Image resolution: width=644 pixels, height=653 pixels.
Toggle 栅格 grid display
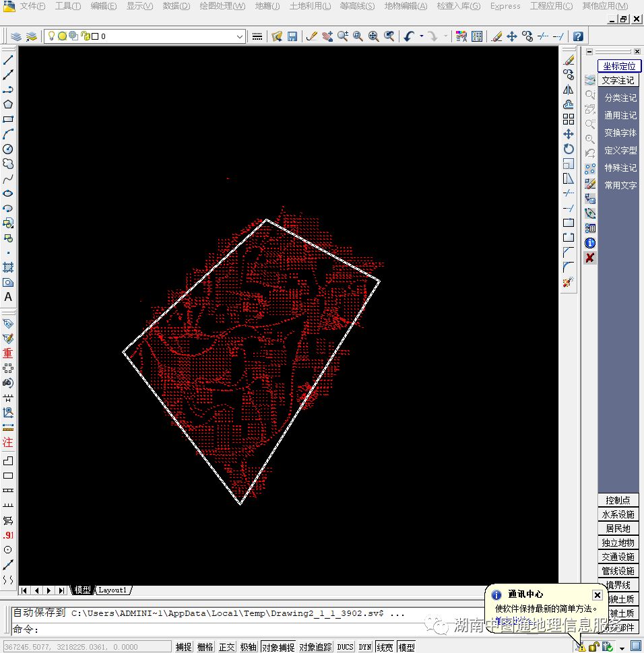click(205, 647)
